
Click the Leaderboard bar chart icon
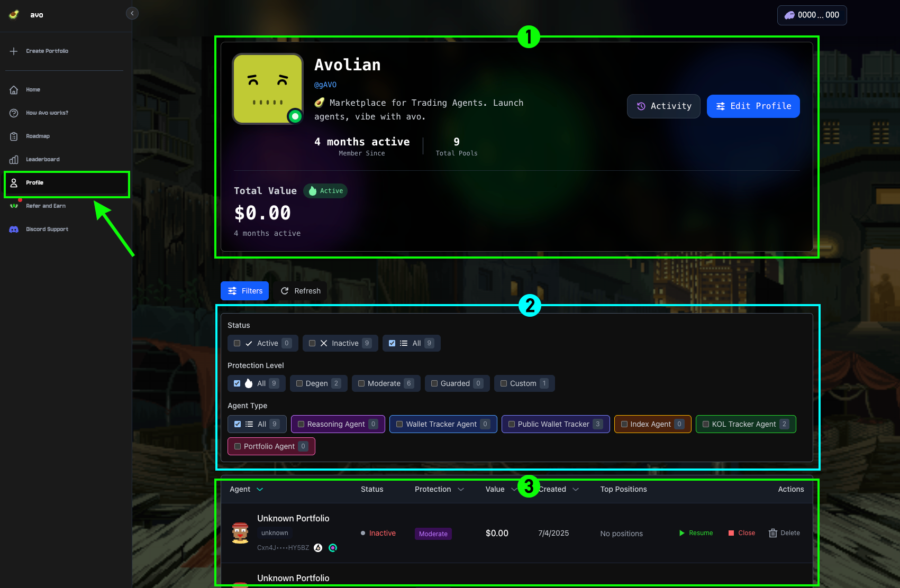click(14, 160)
